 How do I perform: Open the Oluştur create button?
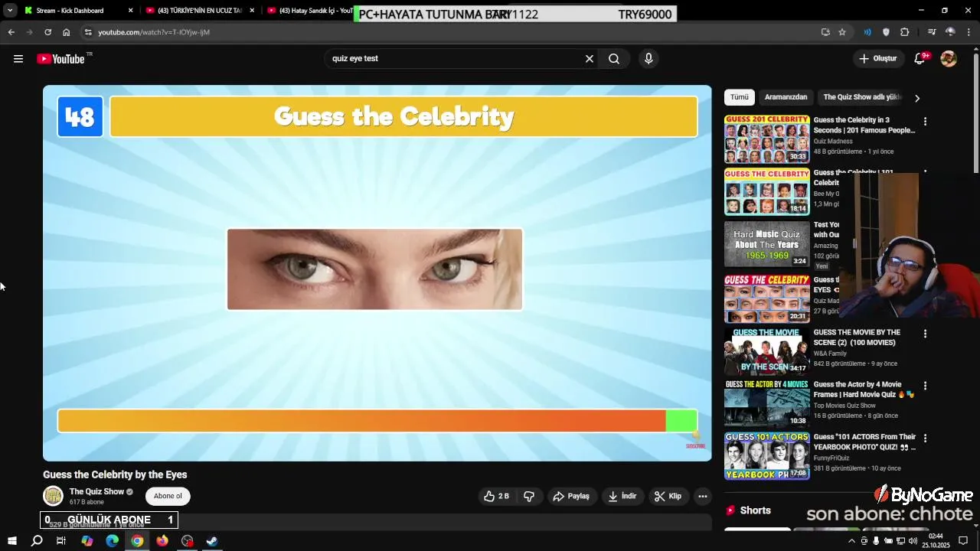click(x=878, y=59)
